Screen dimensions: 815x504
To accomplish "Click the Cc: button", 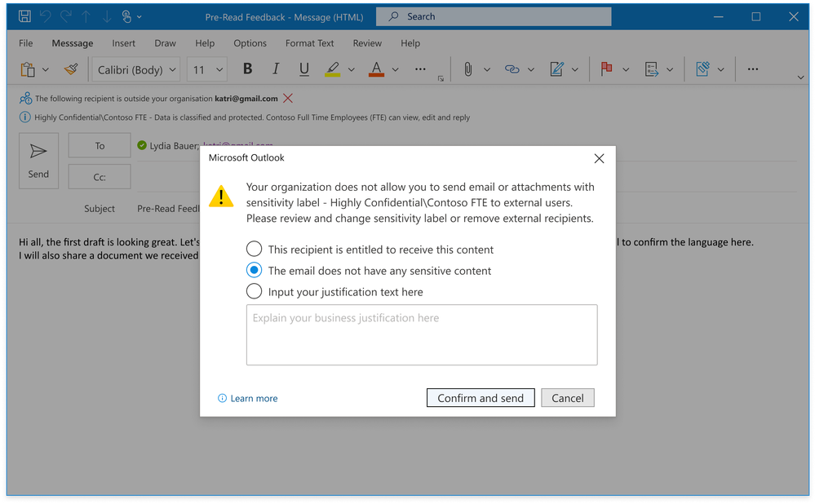I will click(x=100, y=177).
